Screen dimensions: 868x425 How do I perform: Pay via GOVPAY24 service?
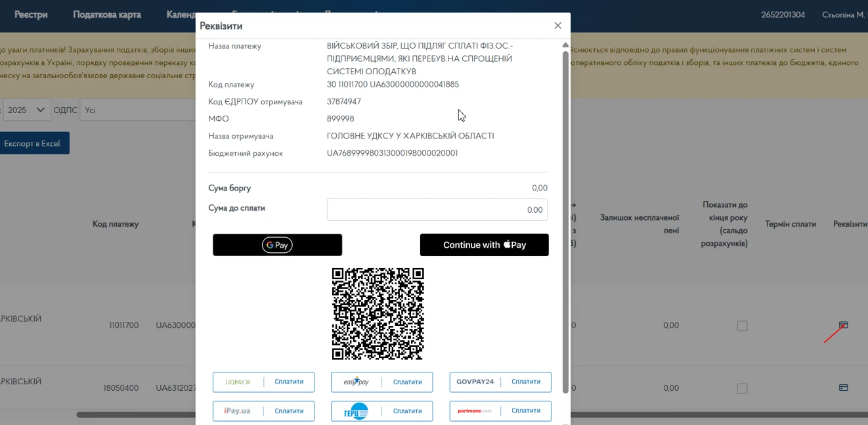tap(500, 382)
